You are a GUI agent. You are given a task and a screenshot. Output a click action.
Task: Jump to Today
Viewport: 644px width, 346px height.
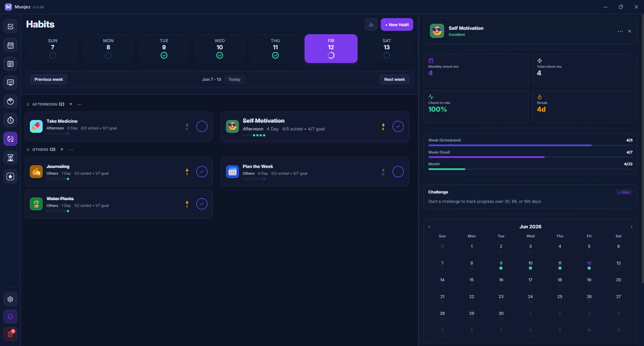click(x=234, y=79)
